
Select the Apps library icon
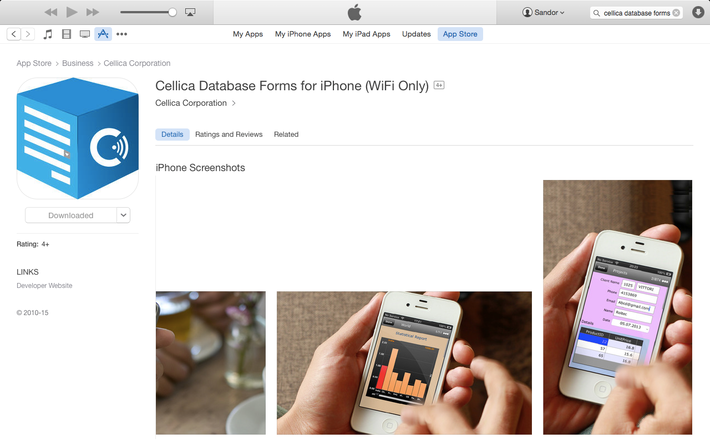pyautogui.click(x=103, y=34)
